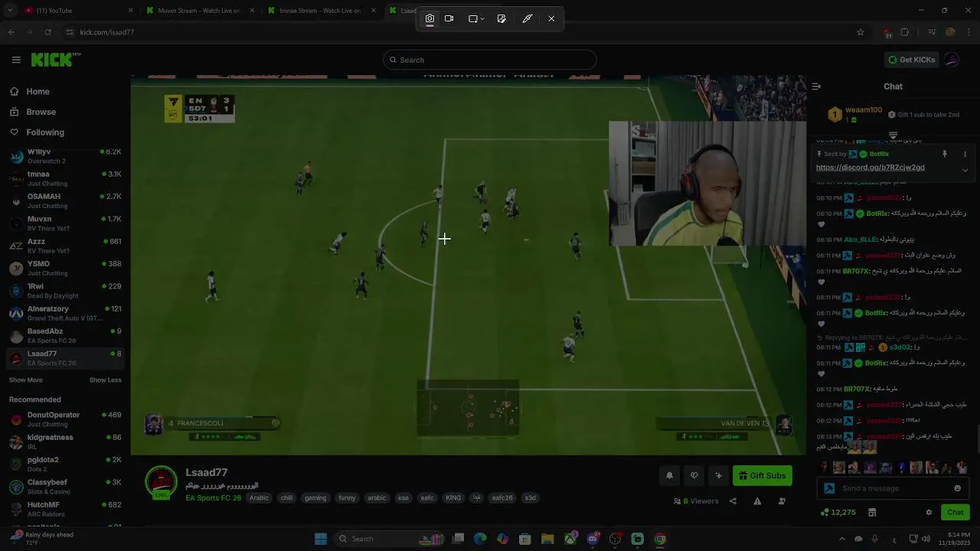Click the KICK logo

(x=55, y=60)
